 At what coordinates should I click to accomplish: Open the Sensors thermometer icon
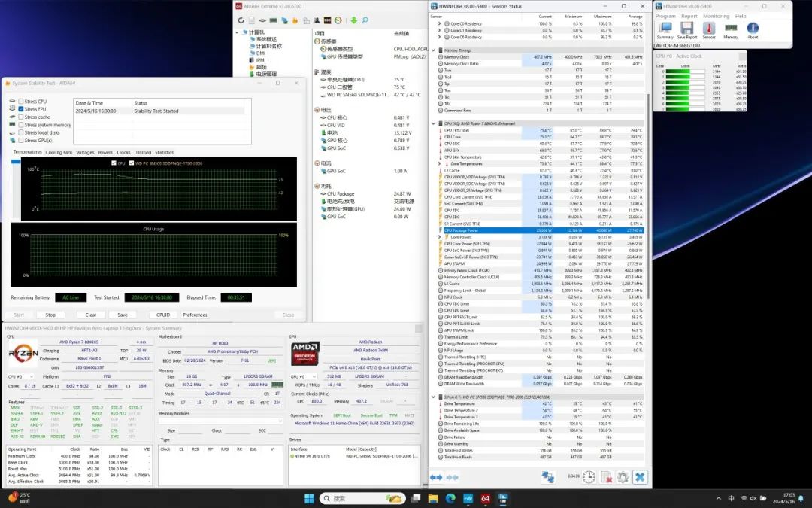708,29
